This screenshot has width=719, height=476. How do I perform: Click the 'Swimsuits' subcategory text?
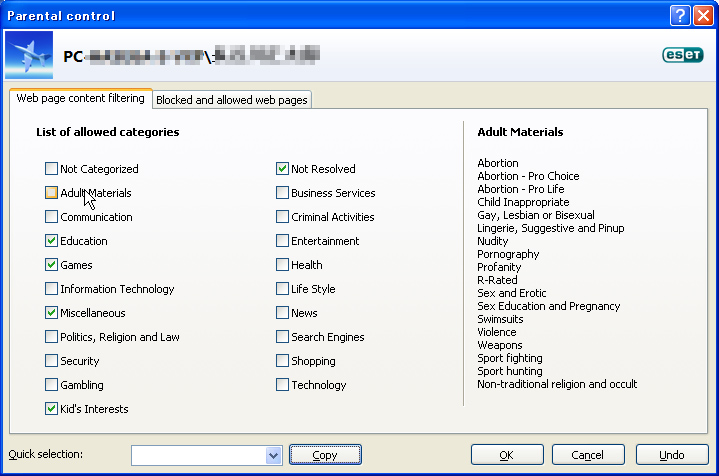[500, 319]
